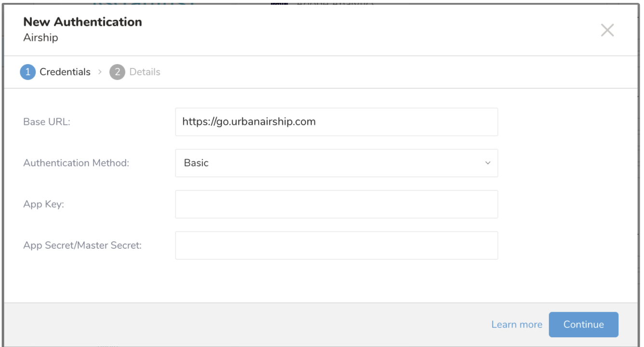Open the Authentication Method dropdown

(336, 163)
